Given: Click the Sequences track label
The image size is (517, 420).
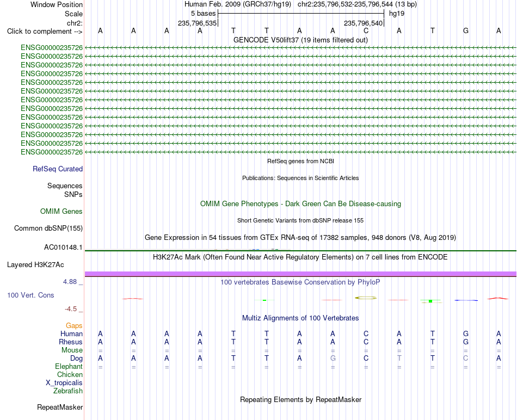Looking at the screenshot, I should [x=65, y=186].
